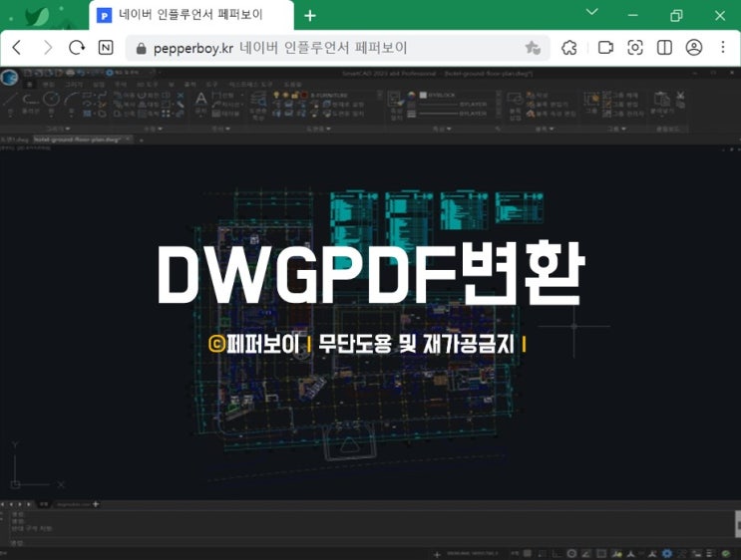Select the 네이버 인플루언서 페퍼보이 tab
This screenshot has height=560, width=741.
click(x=191, y=15)
